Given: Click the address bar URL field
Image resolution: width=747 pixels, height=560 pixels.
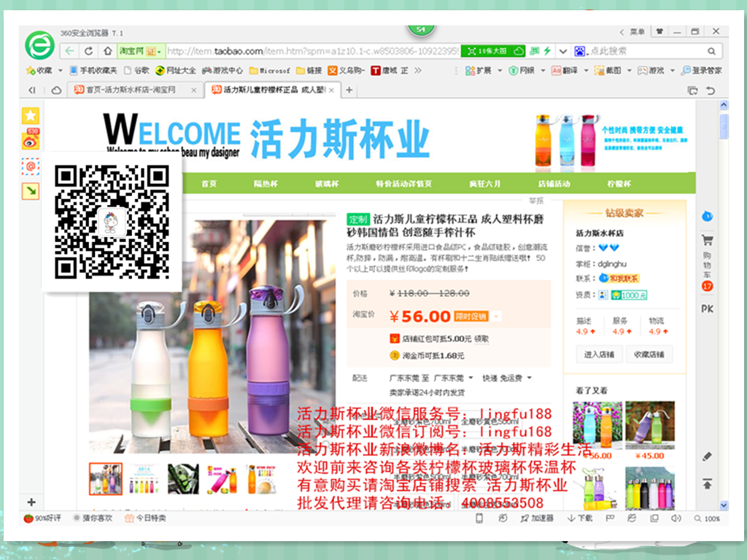Looking at the screenshot, I should (312, 51).
